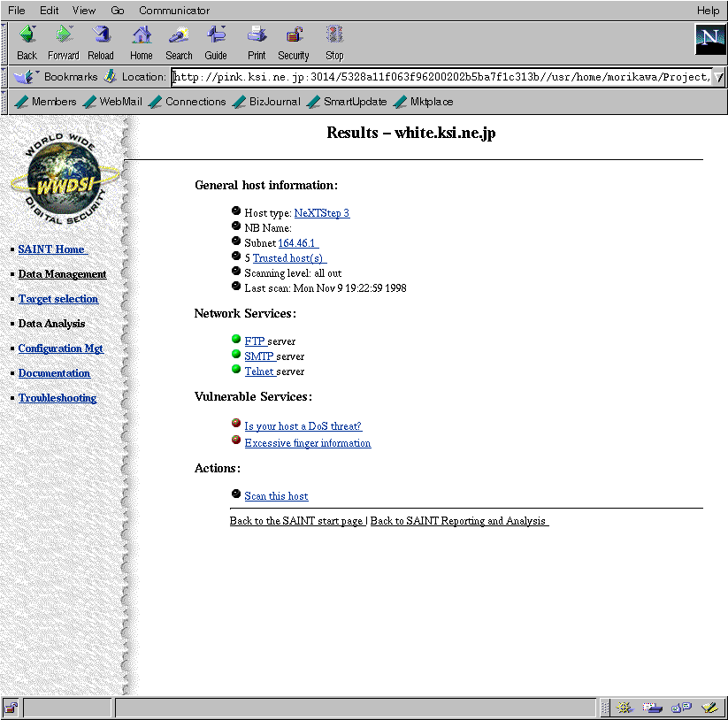728x720 pixels.
Task: Open the View menu
Action: 83,11
